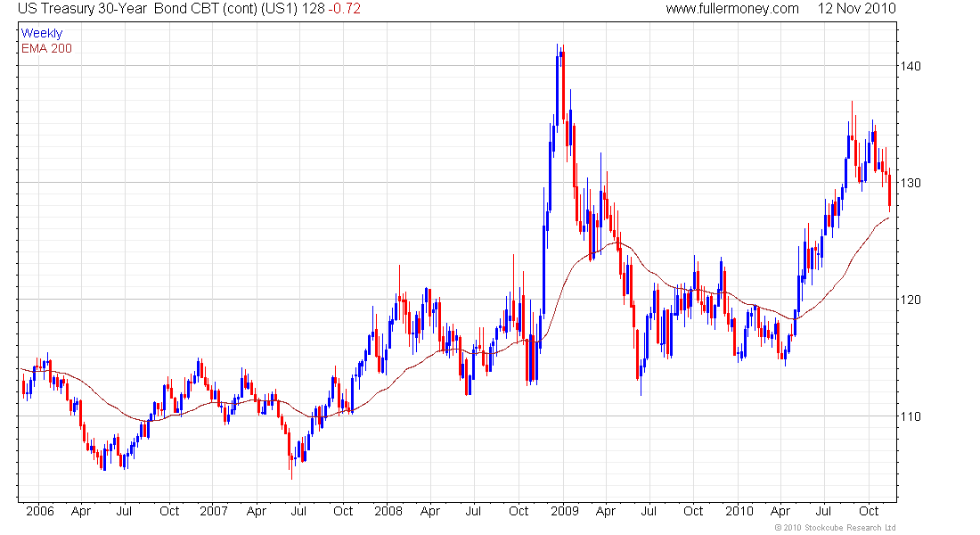The width and height of the screenshot is (980, 535).
Task: Open the www.fullermoney.com link text
Action: pos(731,9)
